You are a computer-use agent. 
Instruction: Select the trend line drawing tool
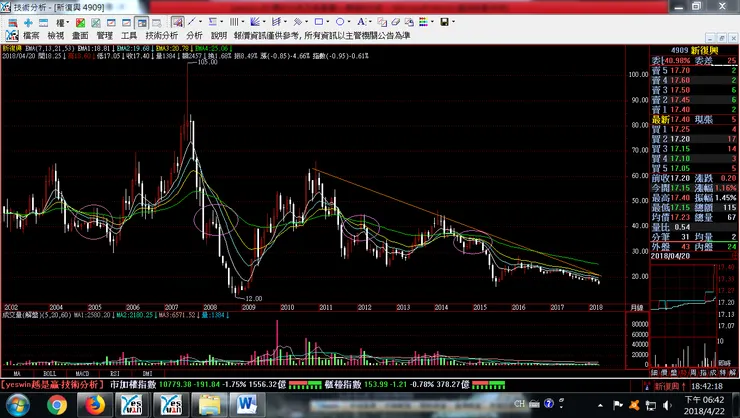pos(191,22)
